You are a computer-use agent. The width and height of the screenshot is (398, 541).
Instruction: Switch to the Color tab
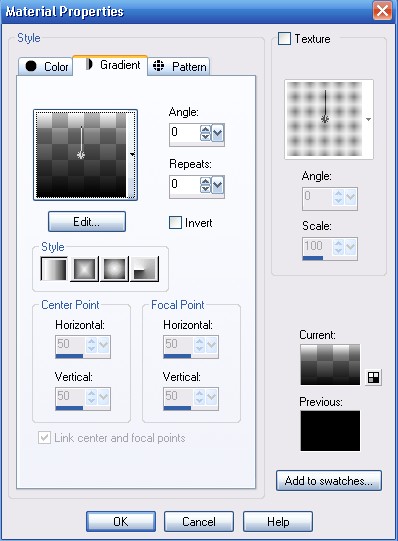(46, 66)
